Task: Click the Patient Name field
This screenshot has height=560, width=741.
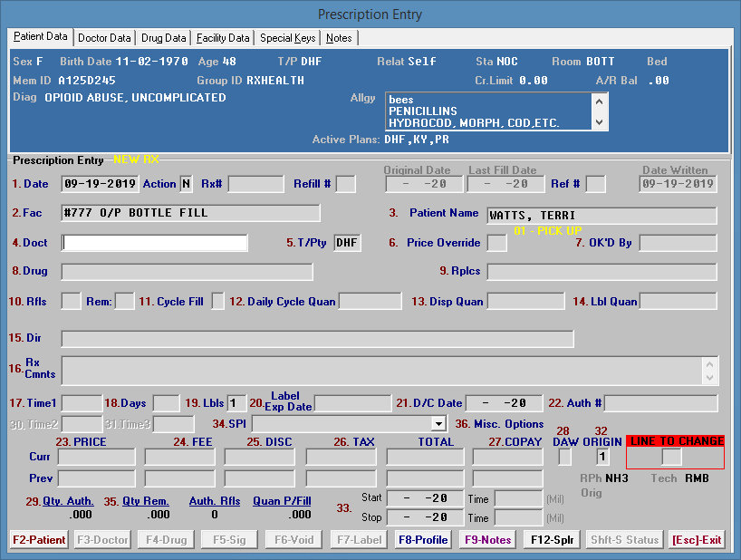Action: pos(601,216)
